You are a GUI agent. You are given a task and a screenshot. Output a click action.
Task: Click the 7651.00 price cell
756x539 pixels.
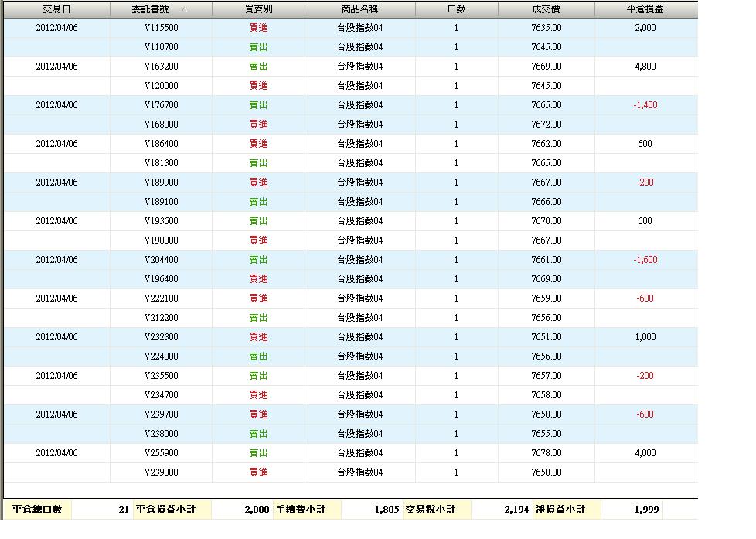(547, 337)
